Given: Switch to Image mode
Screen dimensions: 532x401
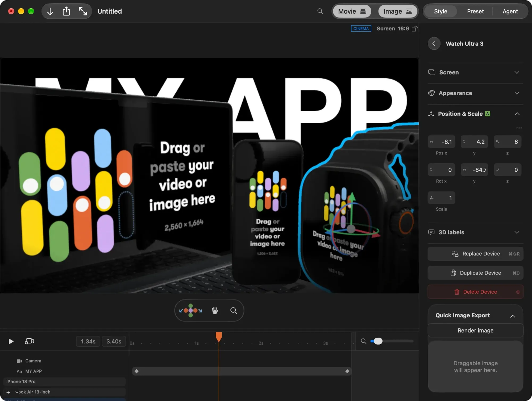Looking at the screenshot, I should (x=398, y=11).
